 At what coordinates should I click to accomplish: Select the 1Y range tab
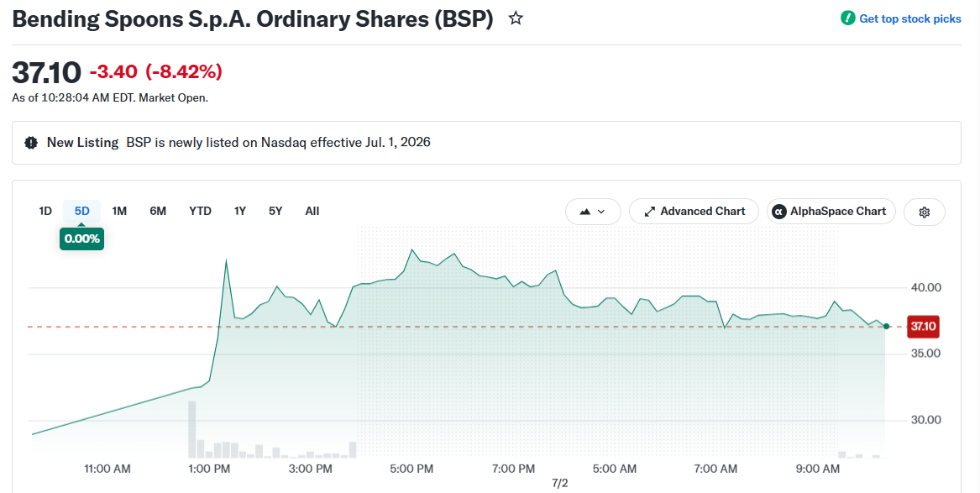pyautogui.click(x=240, y=211)
